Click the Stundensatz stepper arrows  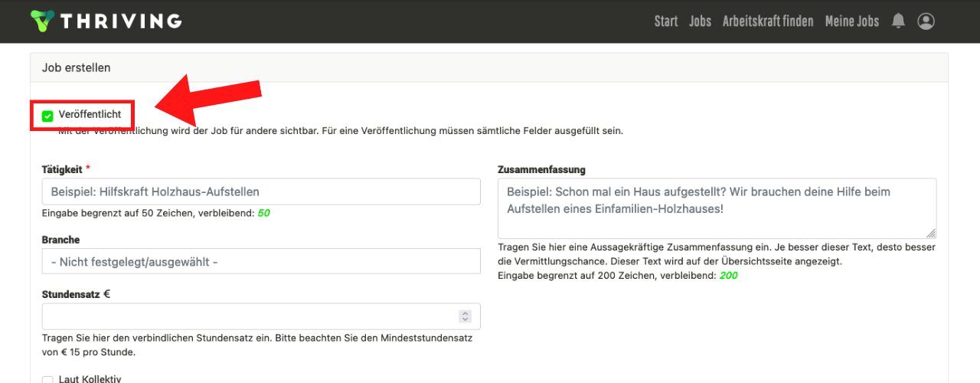[x=465, y=316]
